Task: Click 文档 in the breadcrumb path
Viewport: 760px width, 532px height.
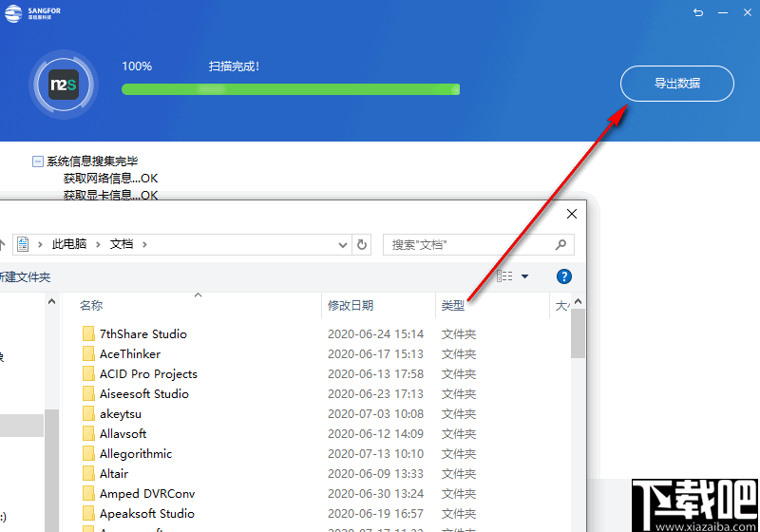Action: pyautogui.click(x=122, y=244)
